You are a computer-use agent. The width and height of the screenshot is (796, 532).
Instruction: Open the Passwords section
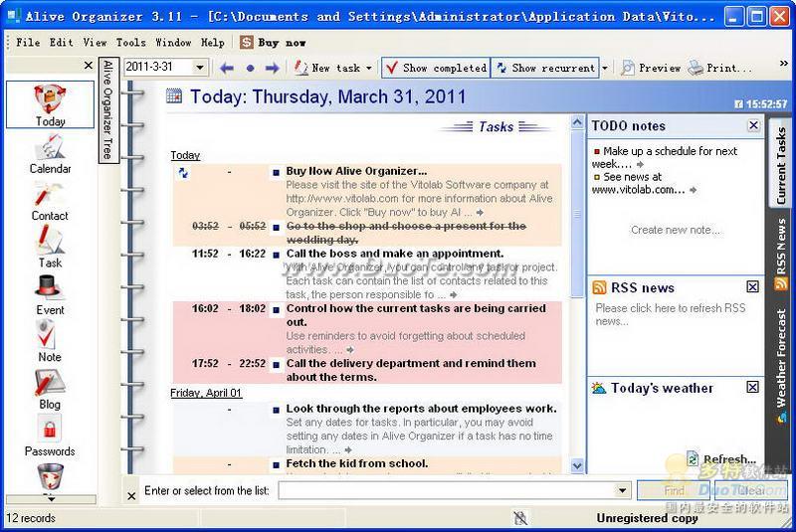tap(50, 437)
